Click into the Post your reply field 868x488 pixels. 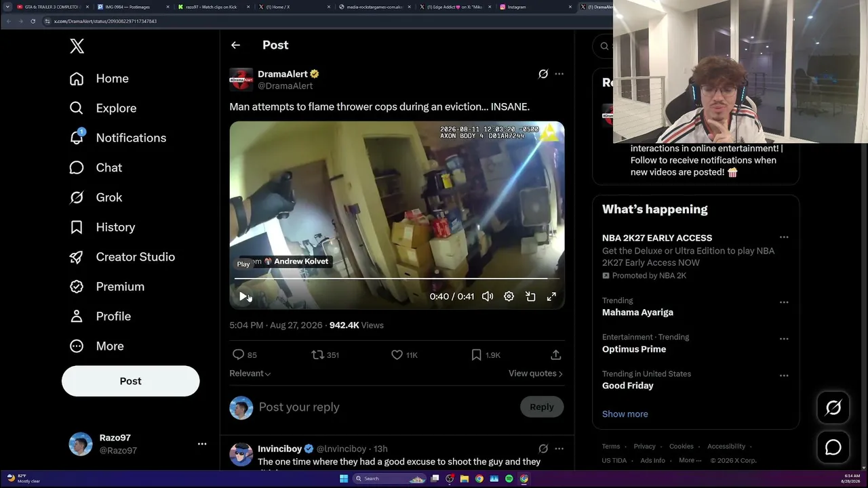click(387, 407)
